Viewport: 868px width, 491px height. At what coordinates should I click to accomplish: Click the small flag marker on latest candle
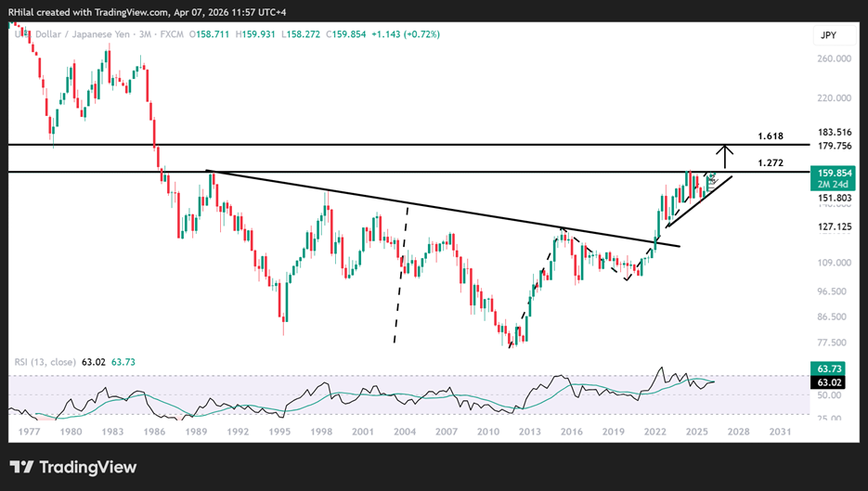pos(710,175)
